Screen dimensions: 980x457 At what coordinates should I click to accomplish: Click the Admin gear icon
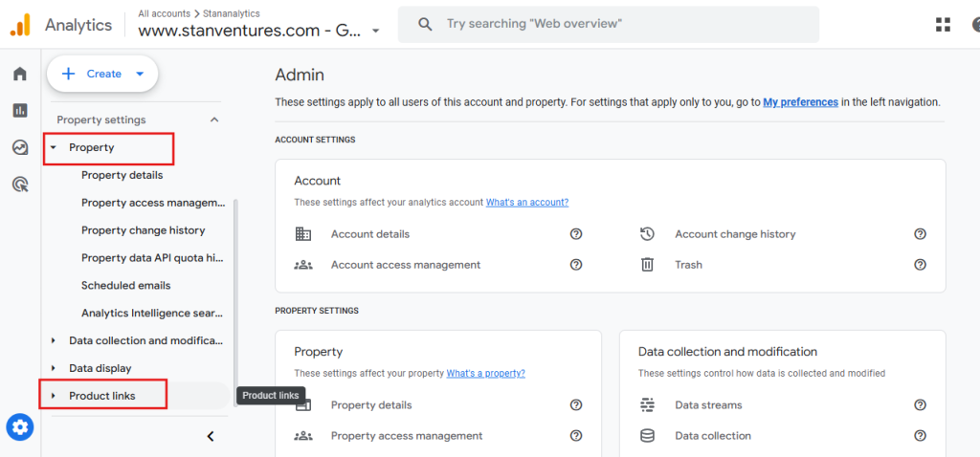20,427
